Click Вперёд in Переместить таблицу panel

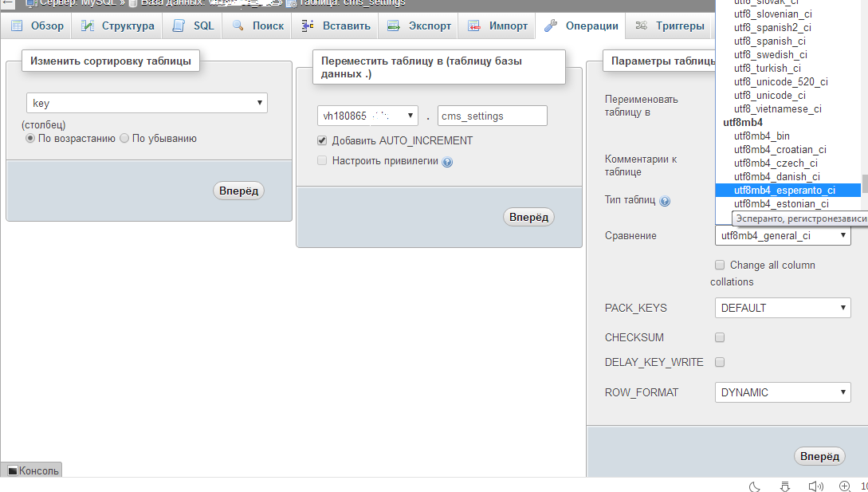(x=528, y=217)
